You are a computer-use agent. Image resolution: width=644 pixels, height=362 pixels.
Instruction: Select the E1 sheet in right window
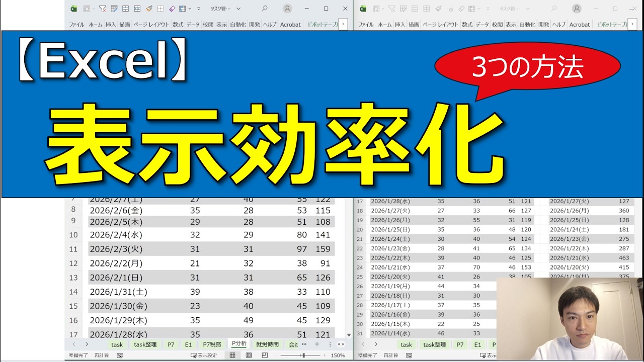tap(477, 344)
